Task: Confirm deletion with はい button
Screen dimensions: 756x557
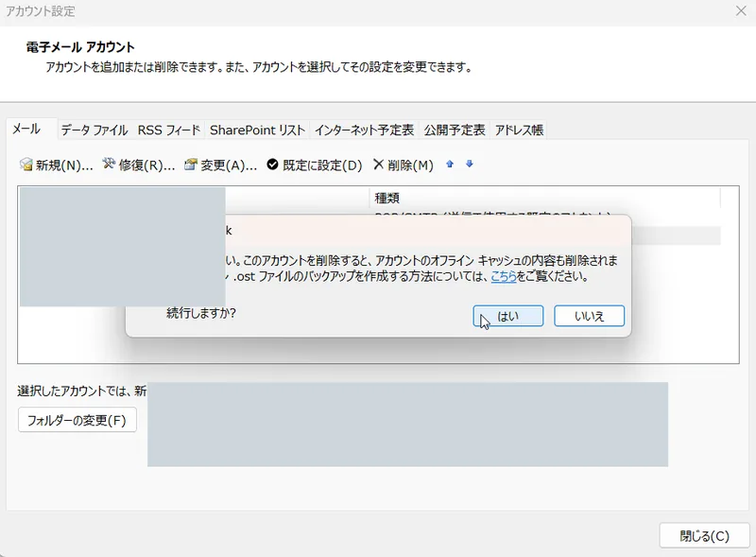Action: coord(508,316)
